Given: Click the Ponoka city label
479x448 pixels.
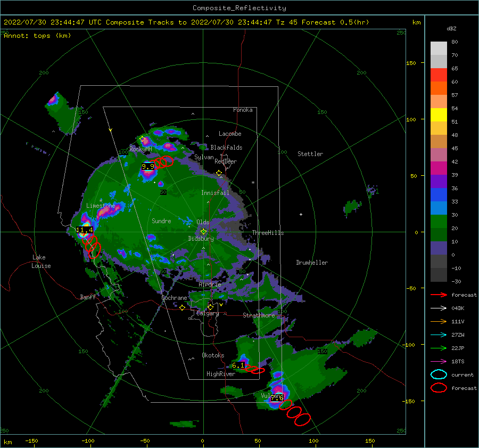Looking at the screenshot, I should coord(243,110).
